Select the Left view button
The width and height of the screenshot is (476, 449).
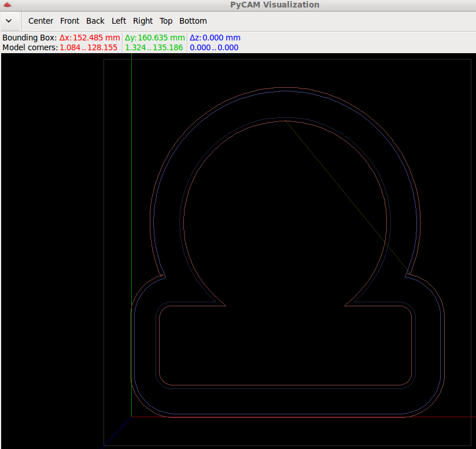coord(119,21)
